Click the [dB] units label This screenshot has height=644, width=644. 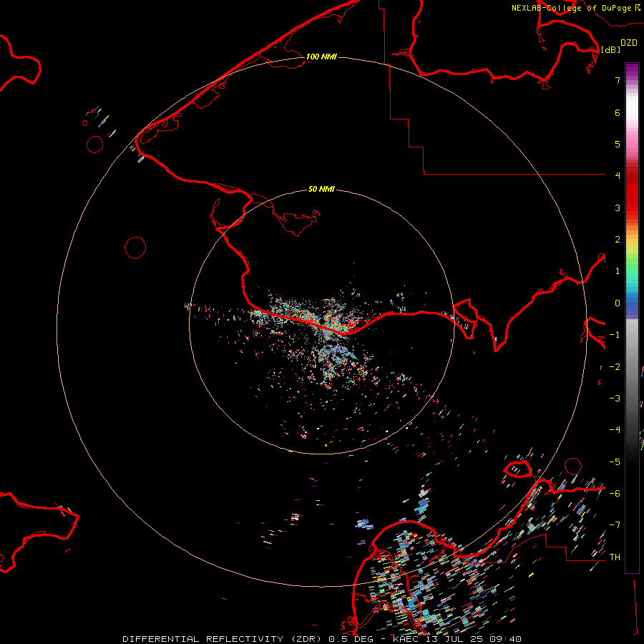point(611,49)
